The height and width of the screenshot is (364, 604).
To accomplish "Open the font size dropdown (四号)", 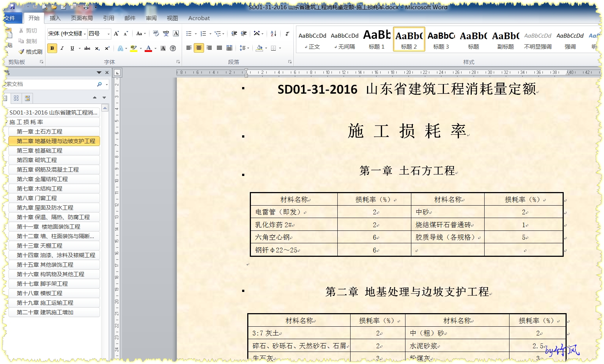I will pyautogui.click(x=108, y=34).
